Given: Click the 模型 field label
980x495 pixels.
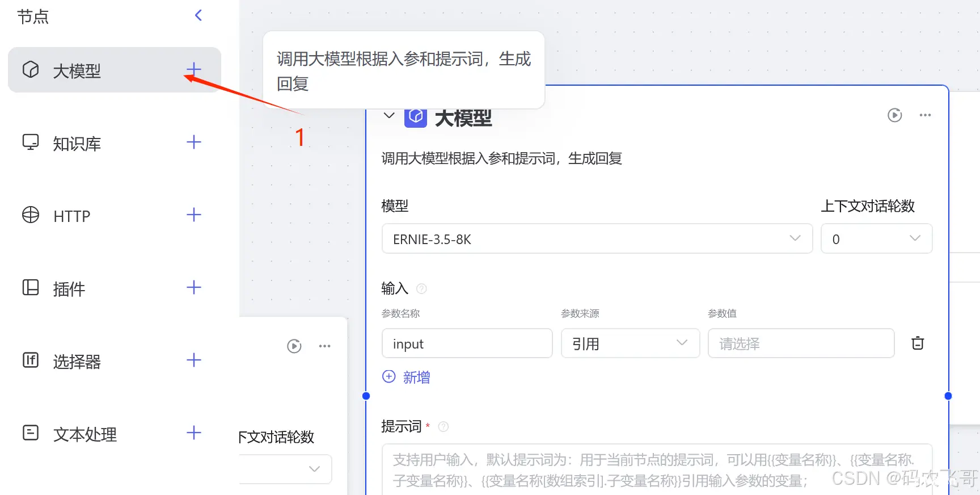Looking at the screenshot, I should click(395, 205).
